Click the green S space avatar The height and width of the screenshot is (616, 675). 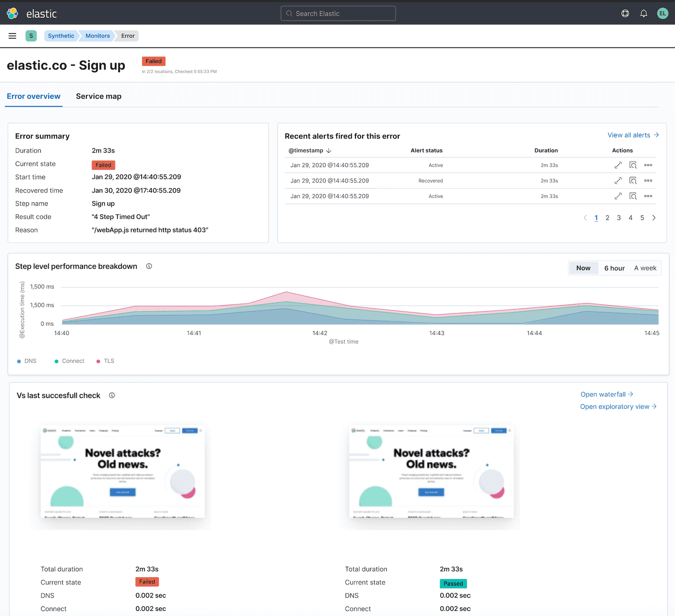(31, 36)
